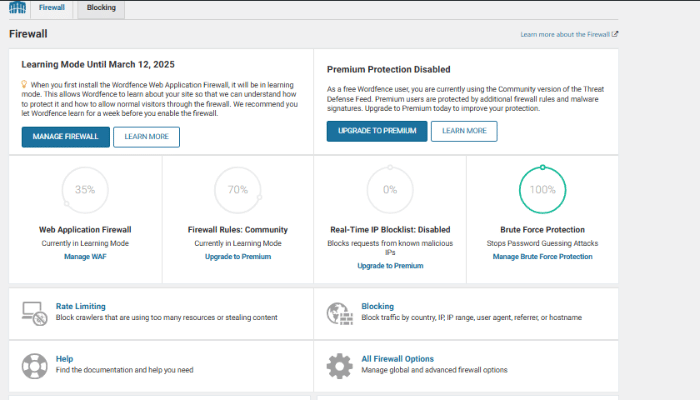Click Stops Password Guessing Attacks text
The height and width of the screenshot is (400, 700).
tap(542, 243)
